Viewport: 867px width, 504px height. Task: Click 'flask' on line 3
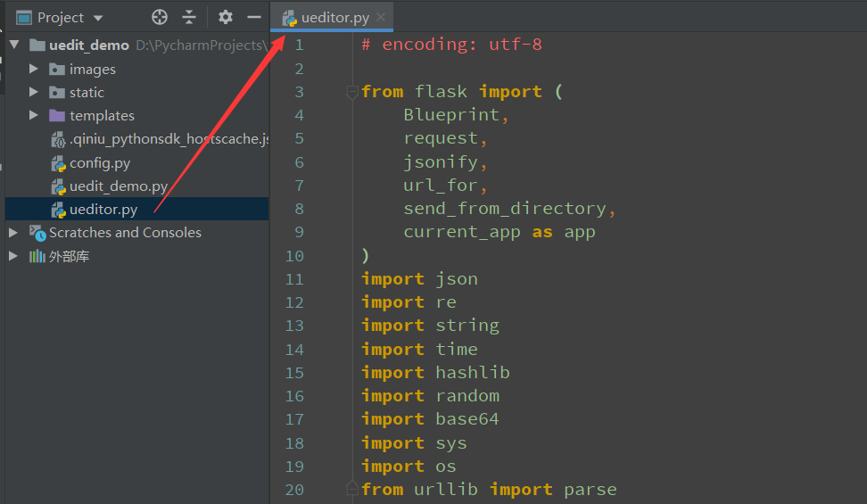(441, 91)
